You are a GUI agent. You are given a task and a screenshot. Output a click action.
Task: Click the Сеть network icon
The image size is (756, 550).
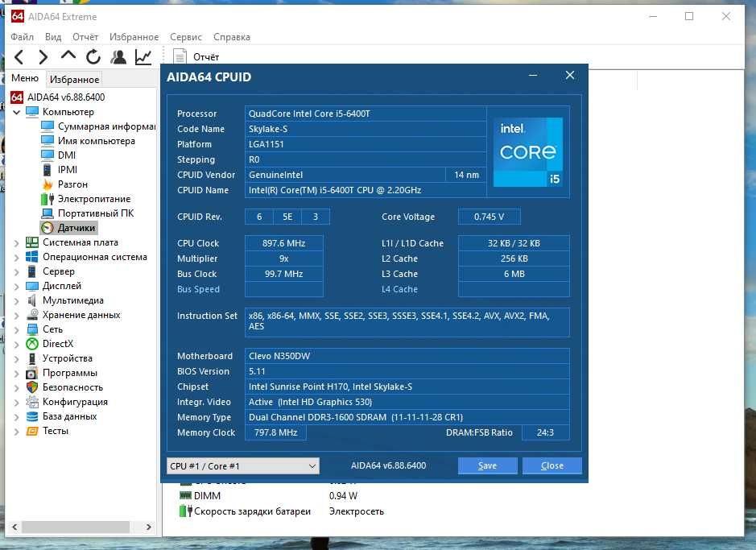(x=32, y=329)
